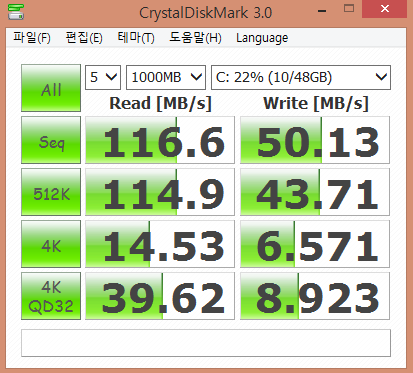The width and height of the screenshot is (413, 373).
Task: Minimize the CrystalDiskMark window
Action: (x=322, y=10)
